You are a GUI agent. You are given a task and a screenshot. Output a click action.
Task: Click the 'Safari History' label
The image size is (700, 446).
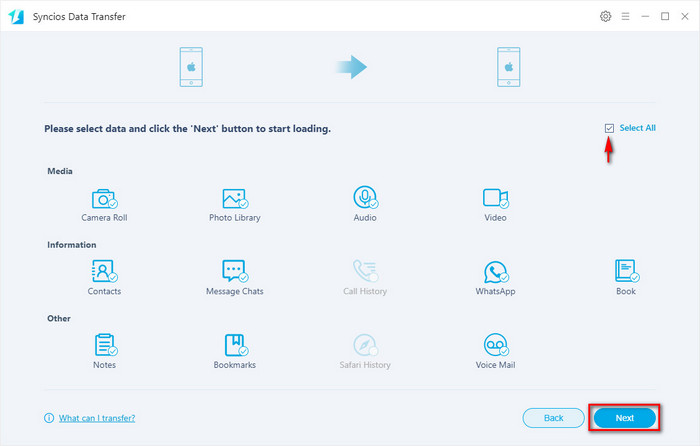click(x=365, y=365)
